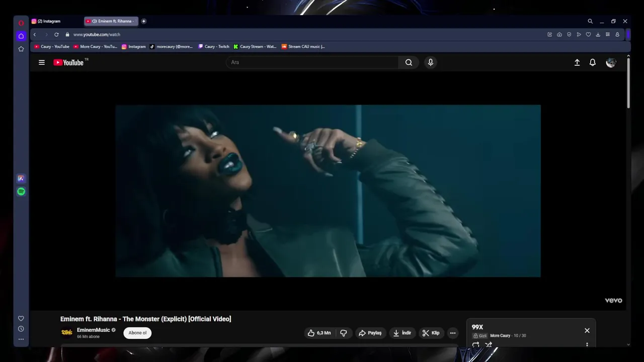Open a new browser tab
The image size is (644, 362).
[144, 21]
